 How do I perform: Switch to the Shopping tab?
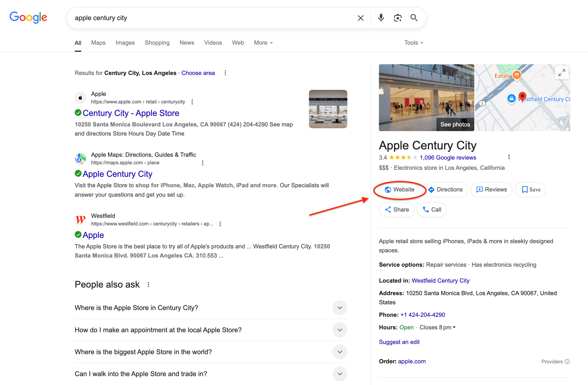coord(157,43)
